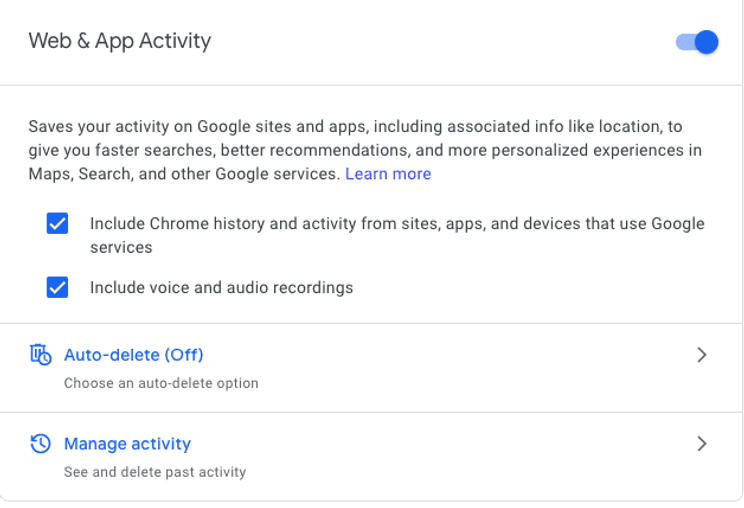This screenshot has width=744, height=508.
Task: Click the Auto-delete trash clock icon
Action: tap(40, 354)
